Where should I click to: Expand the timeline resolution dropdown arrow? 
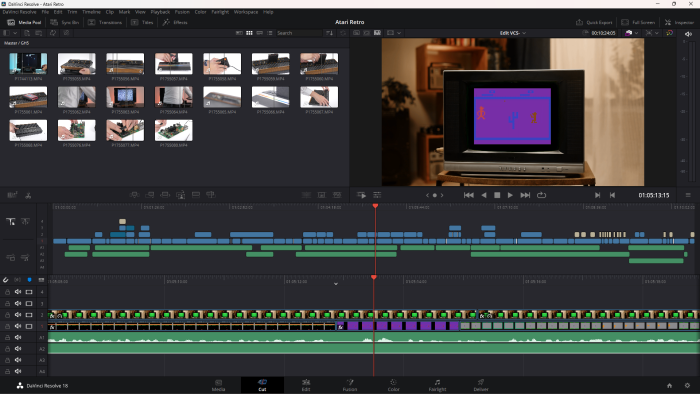point(637,33)
